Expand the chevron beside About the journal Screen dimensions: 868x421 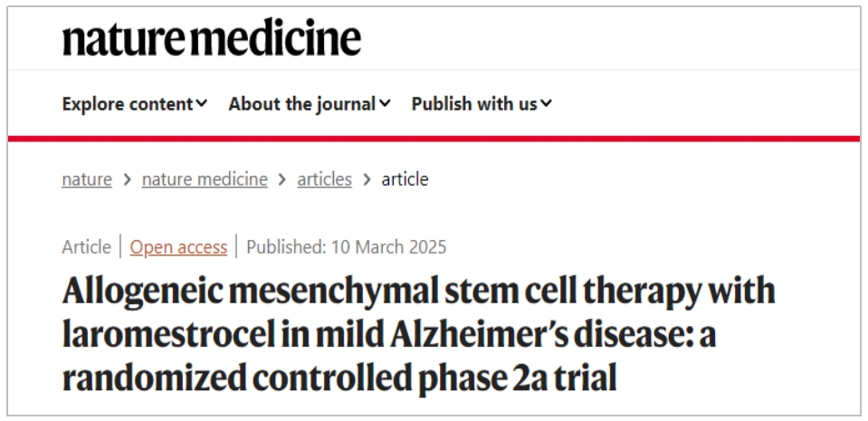pyautogui.click(x=386, y=104)
